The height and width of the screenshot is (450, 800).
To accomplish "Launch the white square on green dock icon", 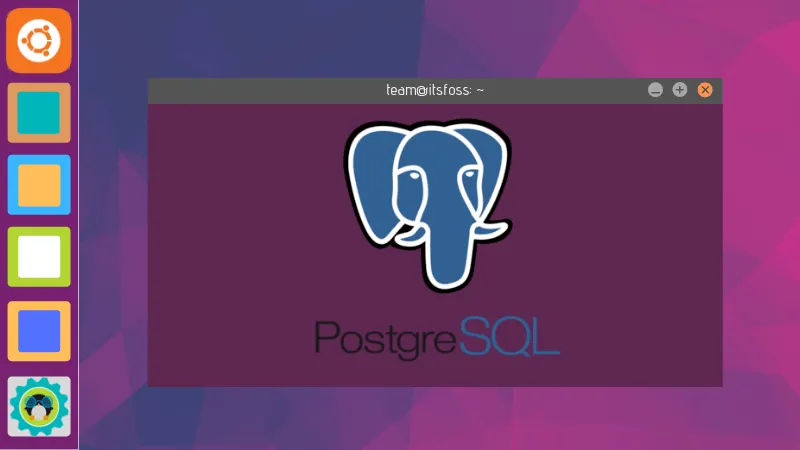I will [39, 257].
